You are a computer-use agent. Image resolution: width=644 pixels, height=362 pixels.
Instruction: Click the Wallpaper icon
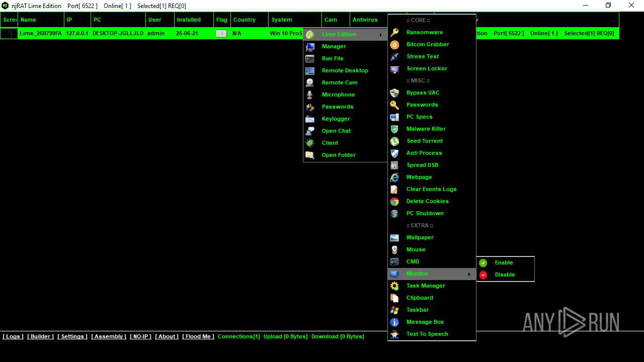395,237
